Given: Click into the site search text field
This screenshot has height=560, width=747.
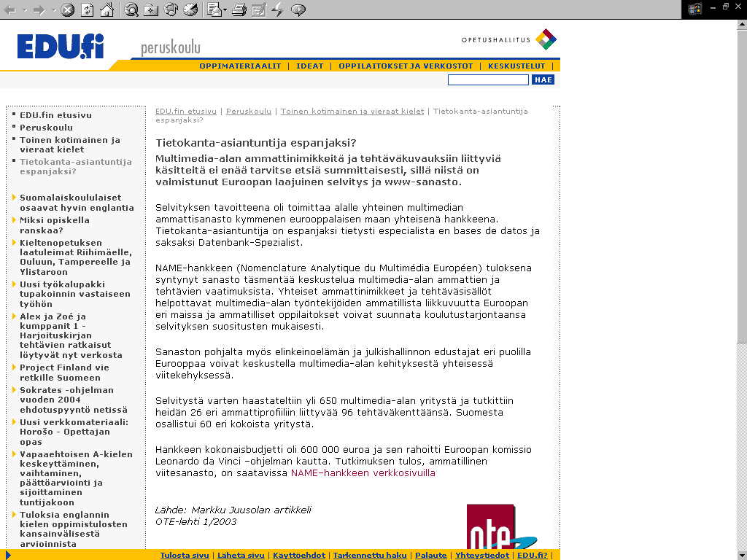Looking at the screenshot, I should coord(487,79).
